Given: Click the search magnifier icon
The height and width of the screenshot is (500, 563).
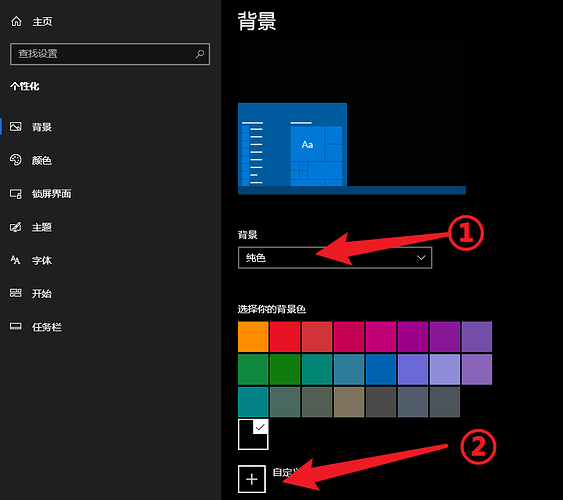Looking at the screenshot, I should (x=200, y=54).
